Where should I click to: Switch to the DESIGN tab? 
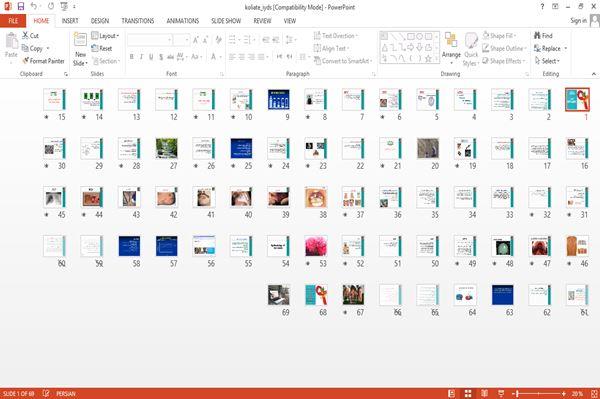tap(100, 21)
